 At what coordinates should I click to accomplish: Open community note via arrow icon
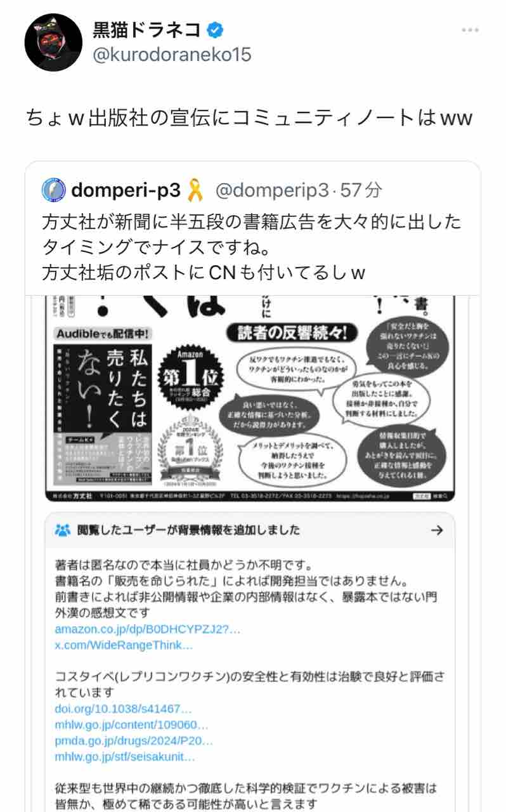pyautogui.click(x=436, y=530)
